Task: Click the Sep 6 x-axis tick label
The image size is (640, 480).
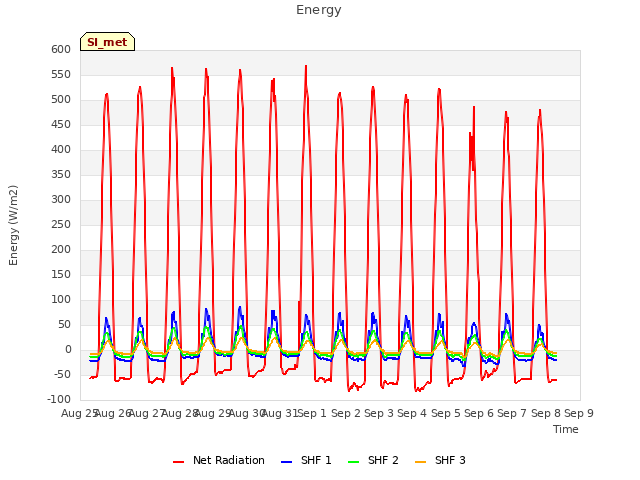Action: pos(479,413)
